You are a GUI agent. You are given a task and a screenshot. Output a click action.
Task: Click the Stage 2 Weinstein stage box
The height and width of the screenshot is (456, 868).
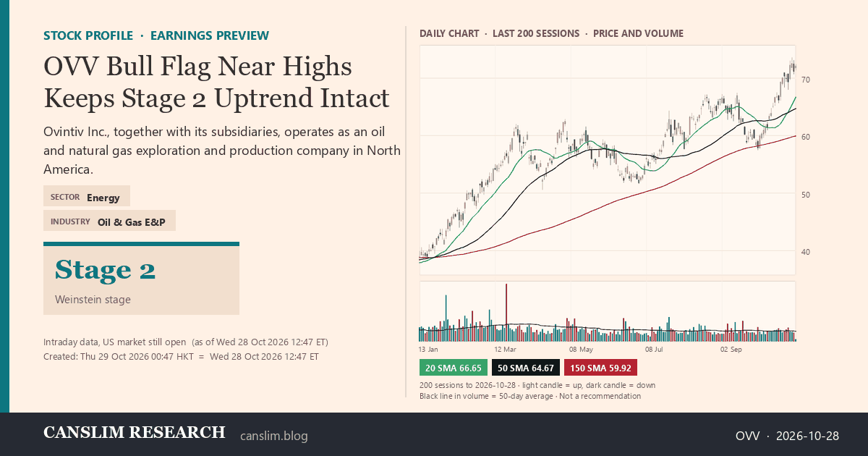pyautogui.click(x=141, y=279)
